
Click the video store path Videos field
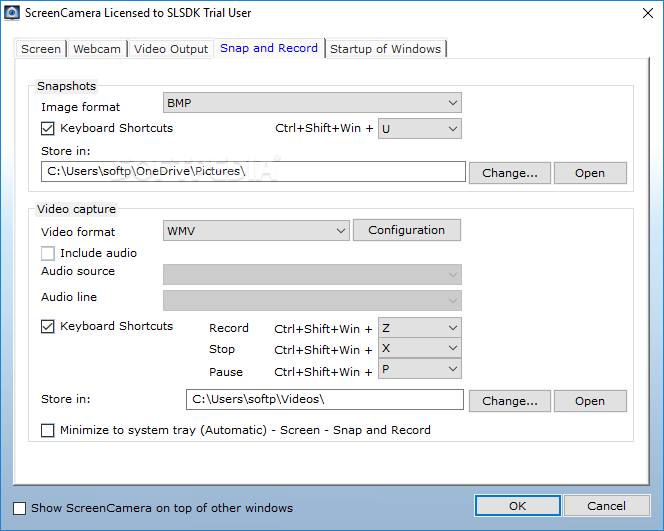point(325,400)
